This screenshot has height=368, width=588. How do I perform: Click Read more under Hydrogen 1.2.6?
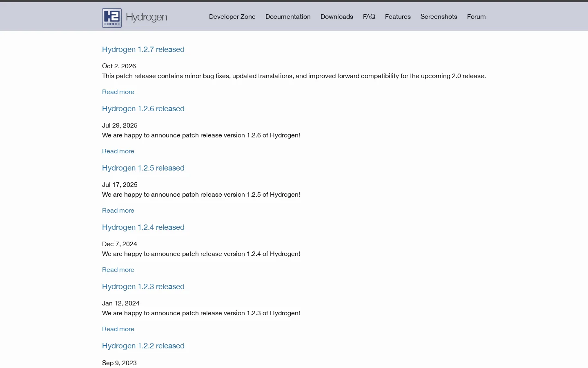click(x=118, y=151)
